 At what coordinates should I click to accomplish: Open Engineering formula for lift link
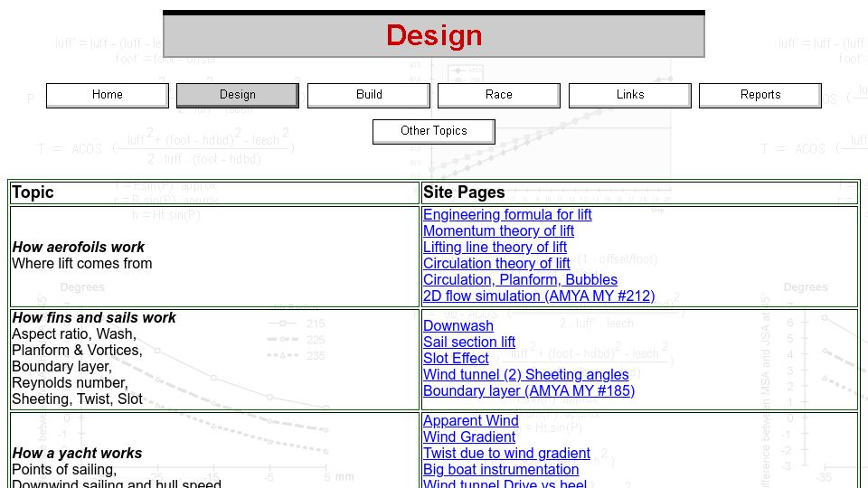point(507,215)
